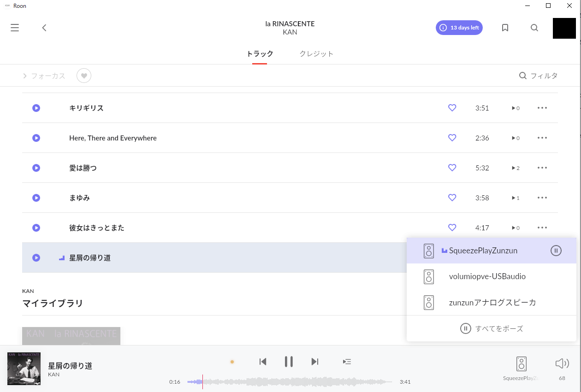The image size is (581, 392).
Task: Open more options for Here, There and Everywhere
Action: pos(542,138)
